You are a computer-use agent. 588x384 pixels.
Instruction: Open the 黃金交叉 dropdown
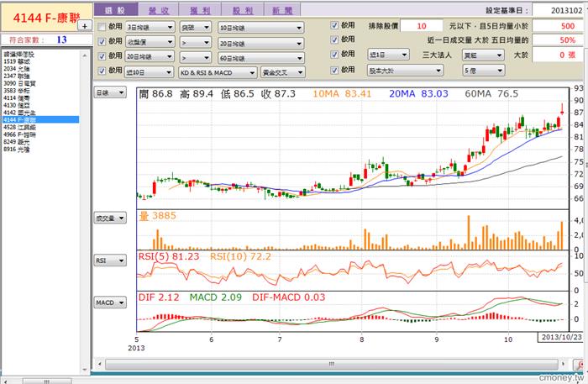(283, 72)
